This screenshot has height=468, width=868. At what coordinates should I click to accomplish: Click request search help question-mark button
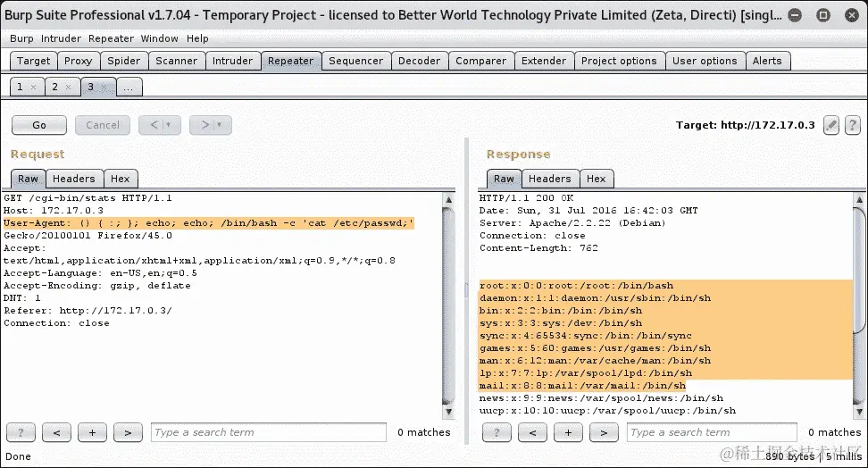[x=21, y=432]
